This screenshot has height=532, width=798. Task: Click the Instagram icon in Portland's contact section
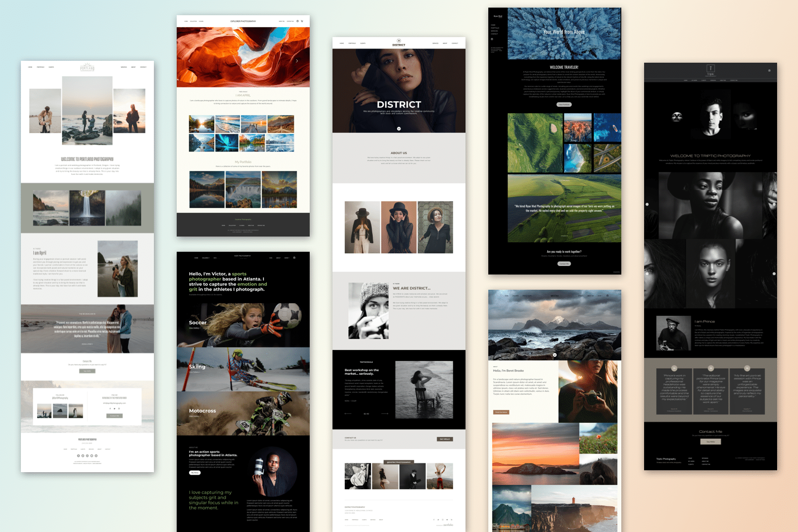tap(119, 408)
